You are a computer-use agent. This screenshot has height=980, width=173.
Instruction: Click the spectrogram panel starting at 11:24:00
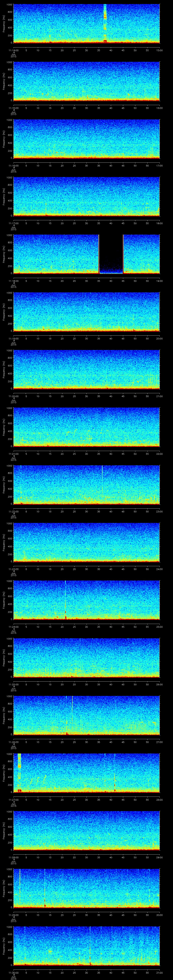coord(86,600)
